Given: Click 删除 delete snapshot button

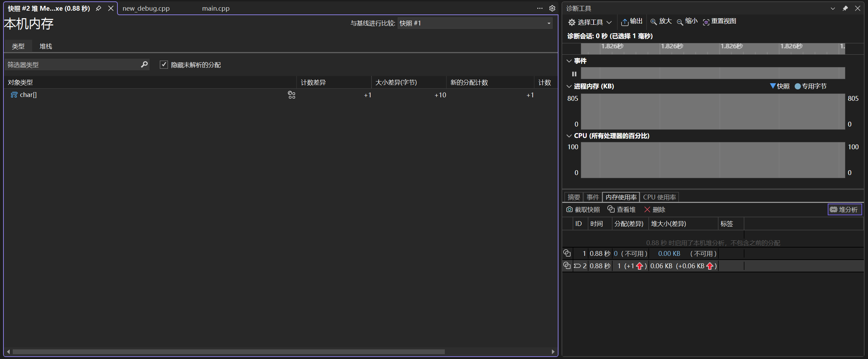Looking at the screenshot, I should [655, 209].
